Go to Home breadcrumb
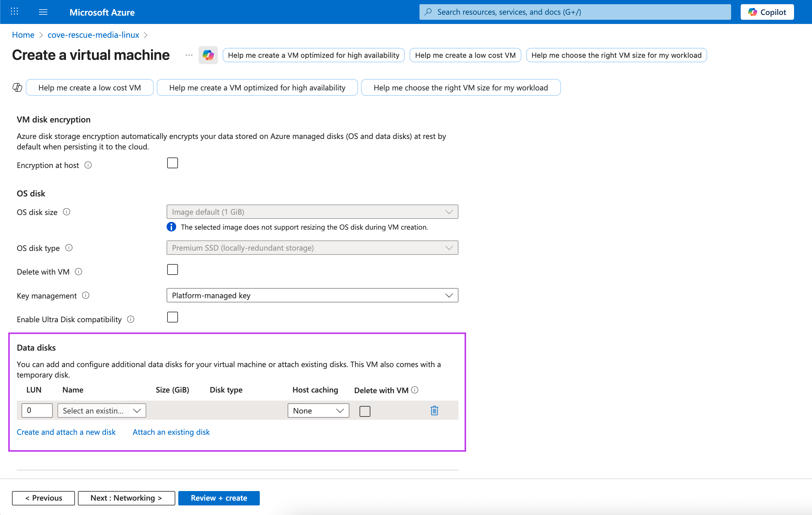812x515 pixels. [x=23, y=35]
